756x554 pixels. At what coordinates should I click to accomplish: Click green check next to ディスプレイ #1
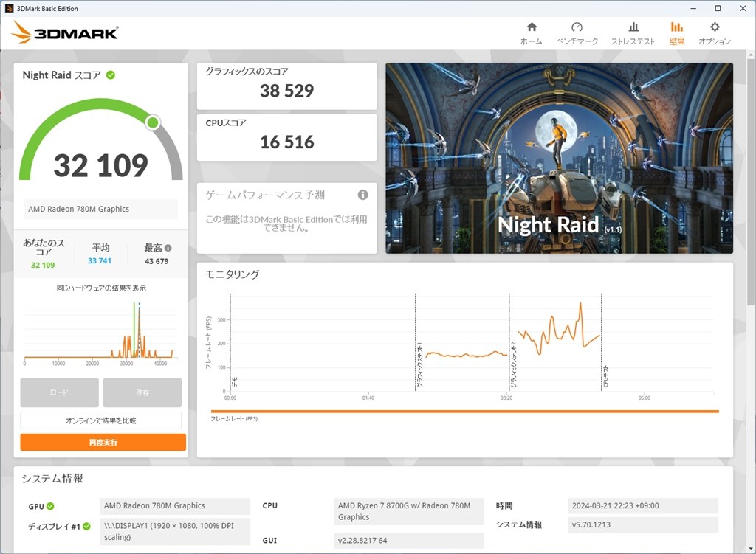[86, 526]
